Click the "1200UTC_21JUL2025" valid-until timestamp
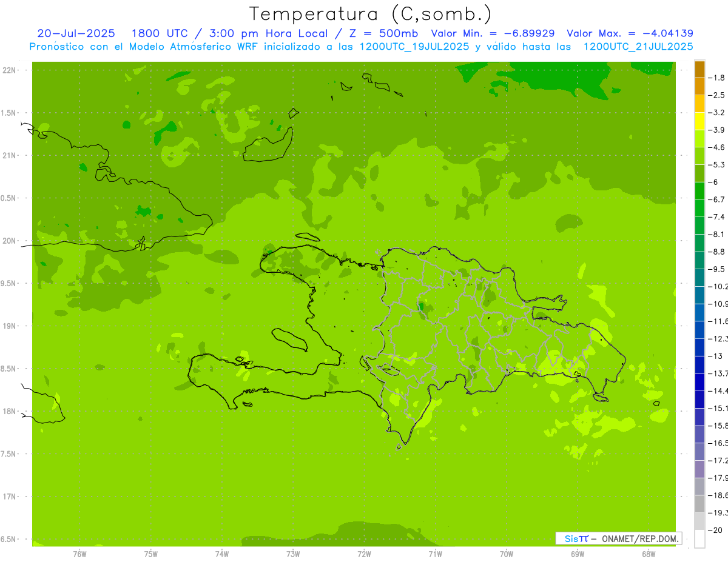728x562 pixels. pyautogui.click(x=638, y=46)
